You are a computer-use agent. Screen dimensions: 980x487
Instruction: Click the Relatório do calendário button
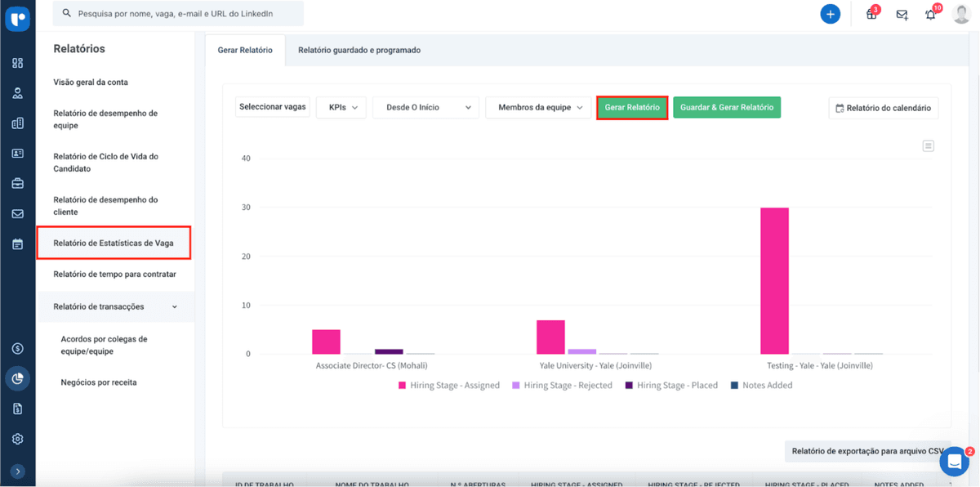point(883,108)
